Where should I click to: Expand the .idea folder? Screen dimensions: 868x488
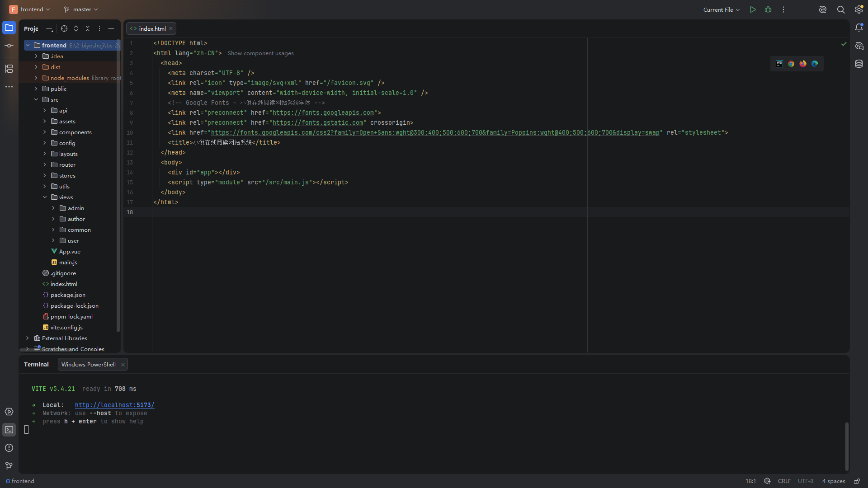coord(36,56)
